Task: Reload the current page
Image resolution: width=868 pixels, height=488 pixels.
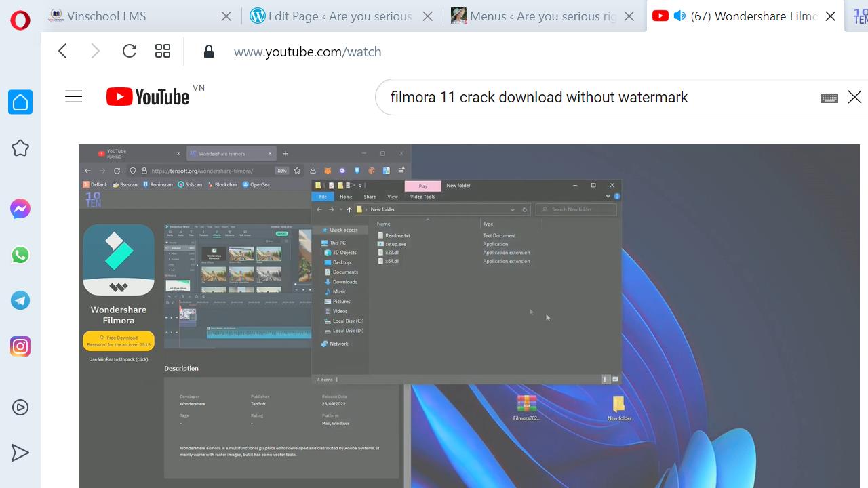Action: click(129, 52)
